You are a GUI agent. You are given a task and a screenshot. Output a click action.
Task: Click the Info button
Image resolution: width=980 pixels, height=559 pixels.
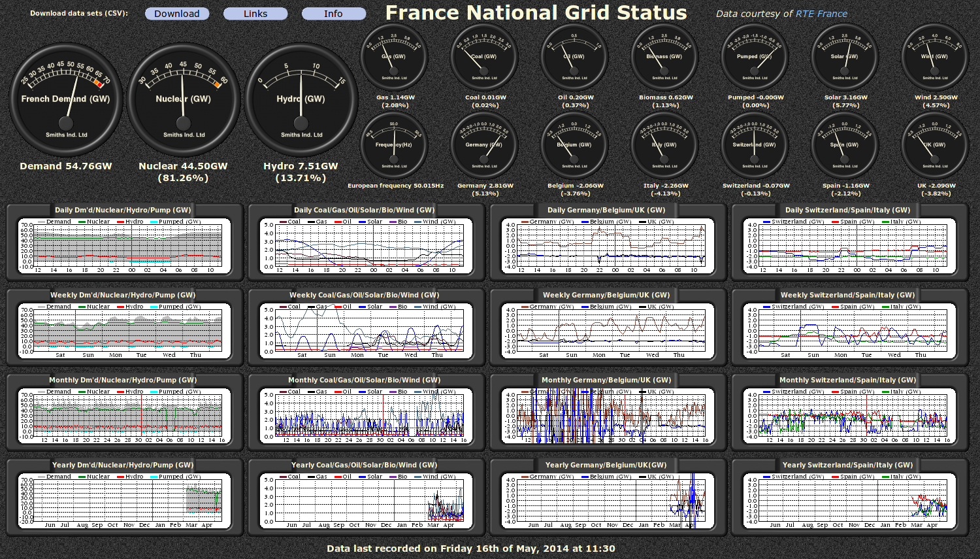[333, 14]
